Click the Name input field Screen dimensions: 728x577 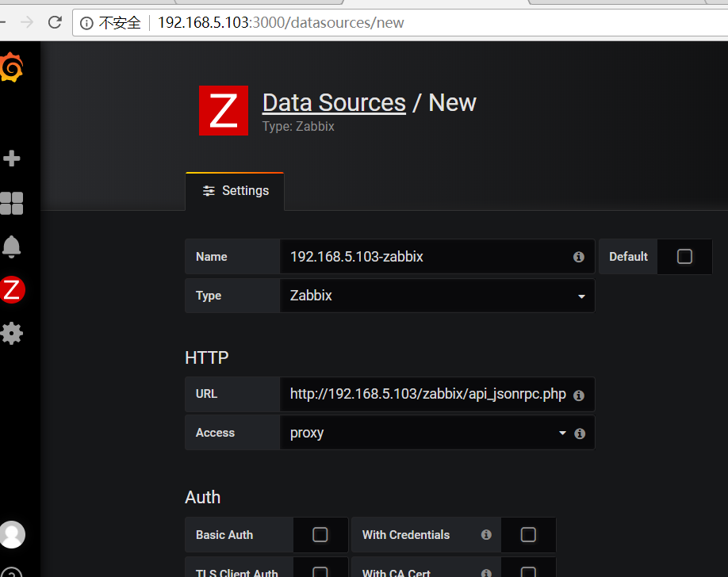click(x=437, y=257)
